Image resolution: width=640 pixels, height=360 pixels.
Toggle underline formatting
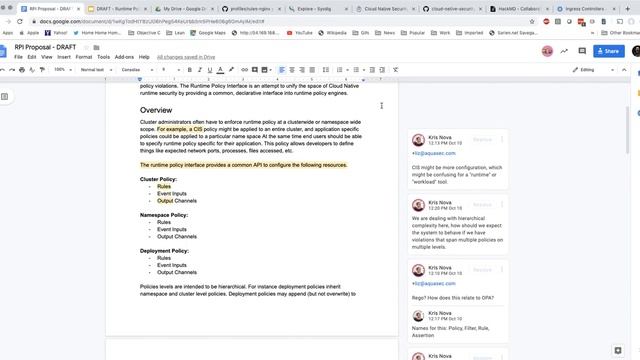point(210,70)
